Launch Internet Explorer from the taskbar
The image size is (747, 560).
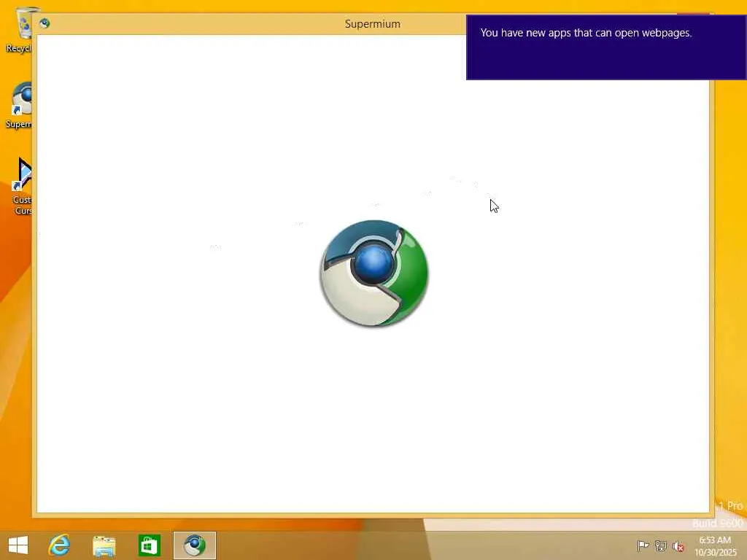(x=60, y=545)
